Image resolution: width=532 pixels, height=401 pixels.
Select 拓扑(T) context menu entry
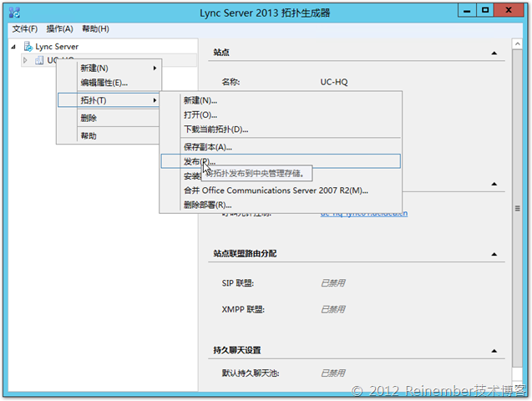click(109, 100)
